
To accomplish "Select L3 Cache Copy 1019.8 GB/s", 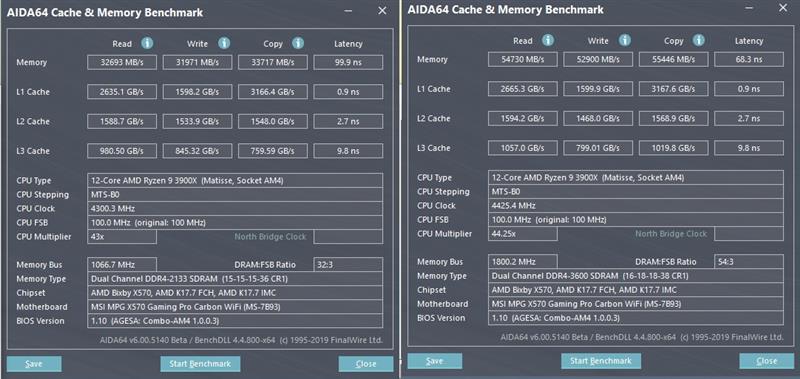I will point(674,148).
